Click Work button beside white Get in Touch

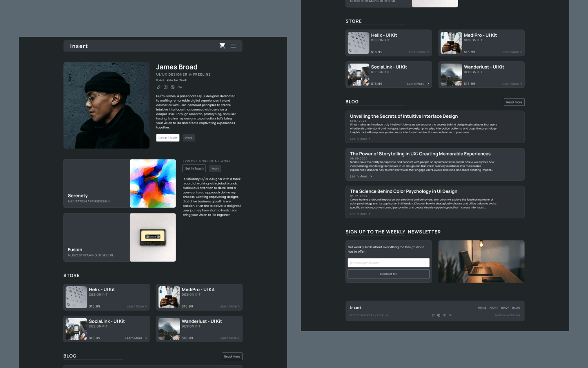tap(189, 138)
